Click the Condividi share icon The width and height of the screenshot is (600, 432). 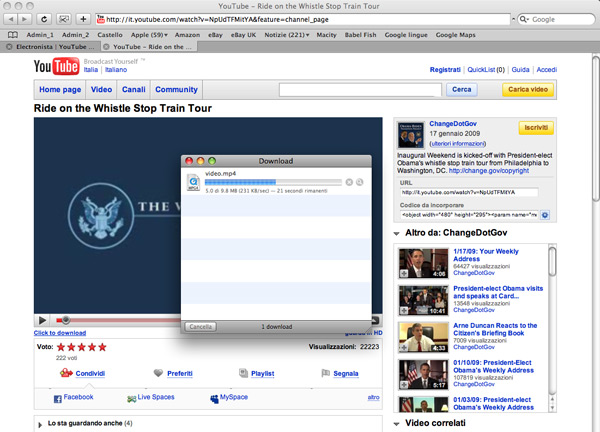(x=66, y=373)
